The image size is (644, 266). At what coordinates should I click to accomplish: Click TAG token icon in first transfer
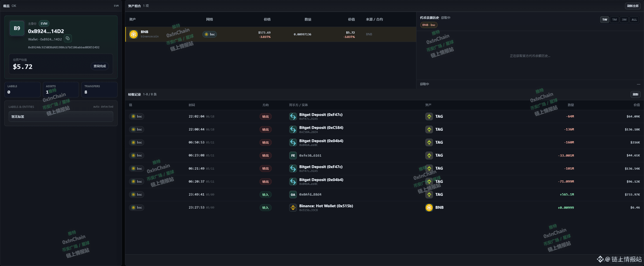[x=429, y=116]
